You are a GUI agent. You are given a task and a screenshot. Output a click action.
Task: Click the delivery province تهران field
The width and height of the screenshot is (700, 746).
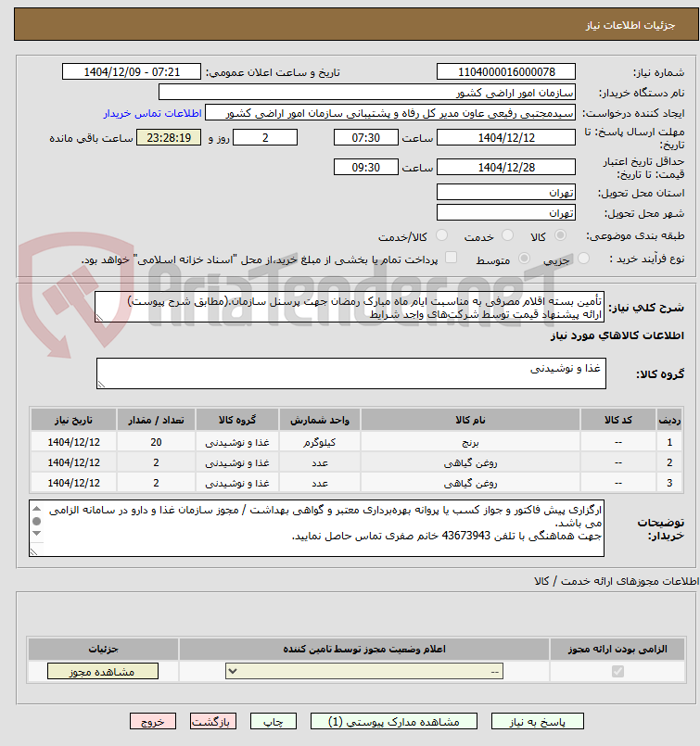[506, 192]
